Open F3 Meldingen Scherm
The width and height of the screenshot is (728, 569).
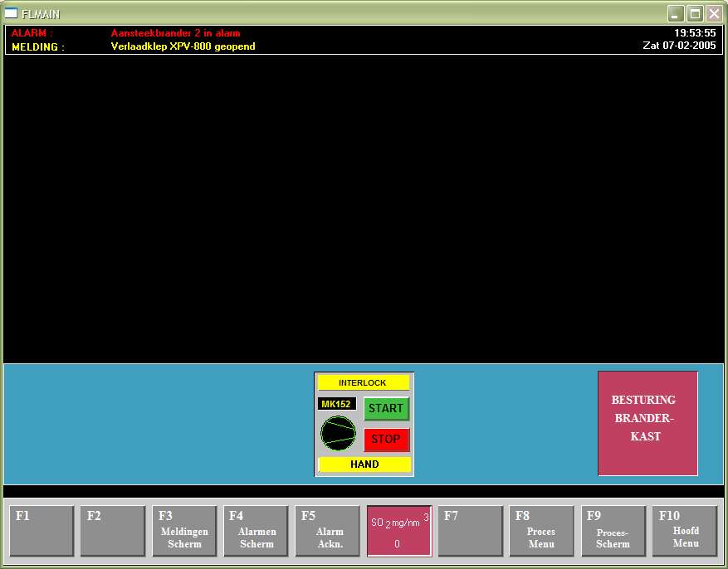184,531
